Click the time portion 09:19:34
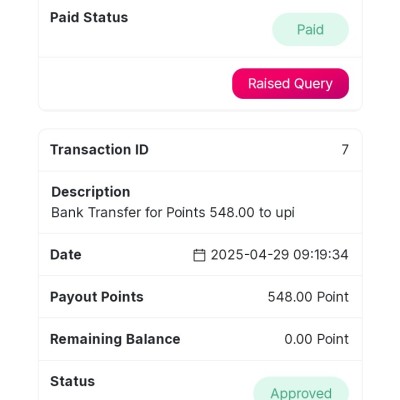Screen dimensions: 400x400 tap(321, 255)
